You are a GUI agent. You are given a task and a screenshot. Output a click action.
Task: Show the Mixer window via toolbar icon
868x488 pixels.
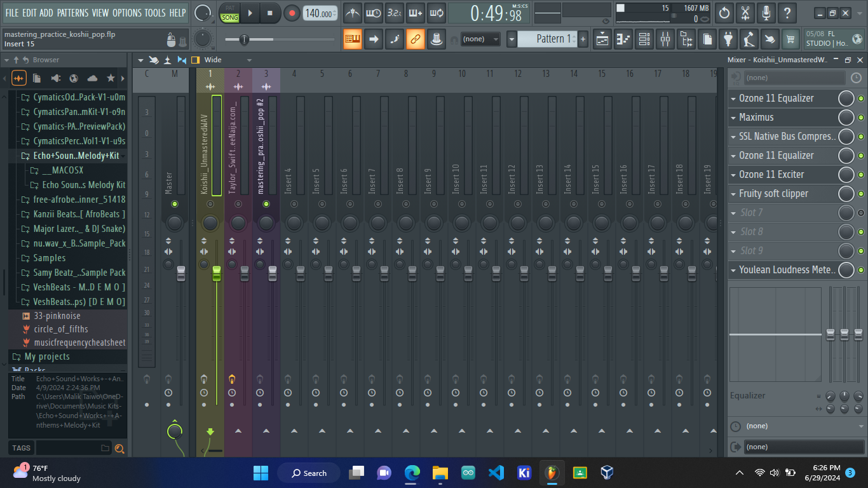tap(665, 39)
